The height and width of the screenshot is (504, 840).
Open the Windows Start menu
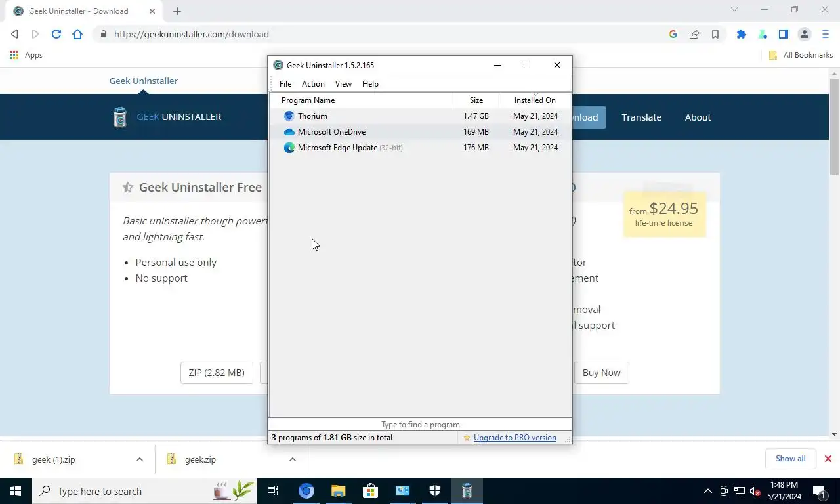tap(16, 491)
